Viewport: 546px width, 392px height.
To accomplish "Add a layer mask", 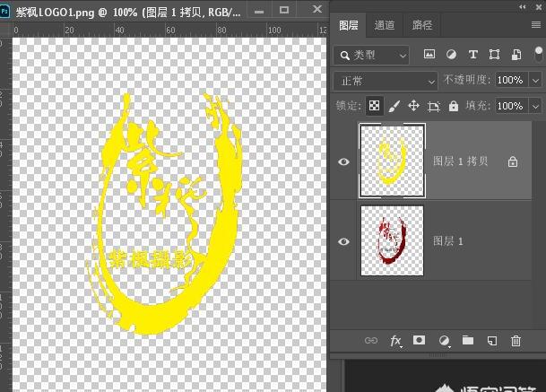I will point(419,341).
